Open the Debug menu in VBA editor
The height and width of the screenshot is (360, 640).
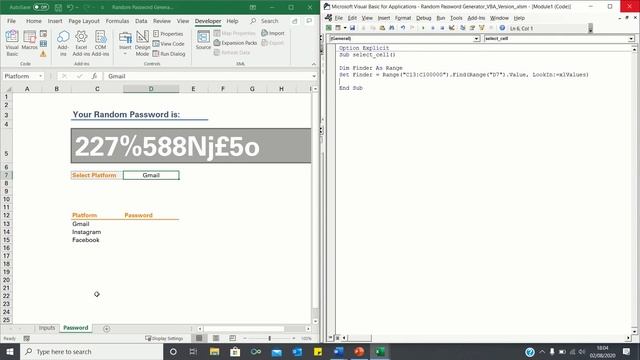pyautogui.click(x=424, y=18)
